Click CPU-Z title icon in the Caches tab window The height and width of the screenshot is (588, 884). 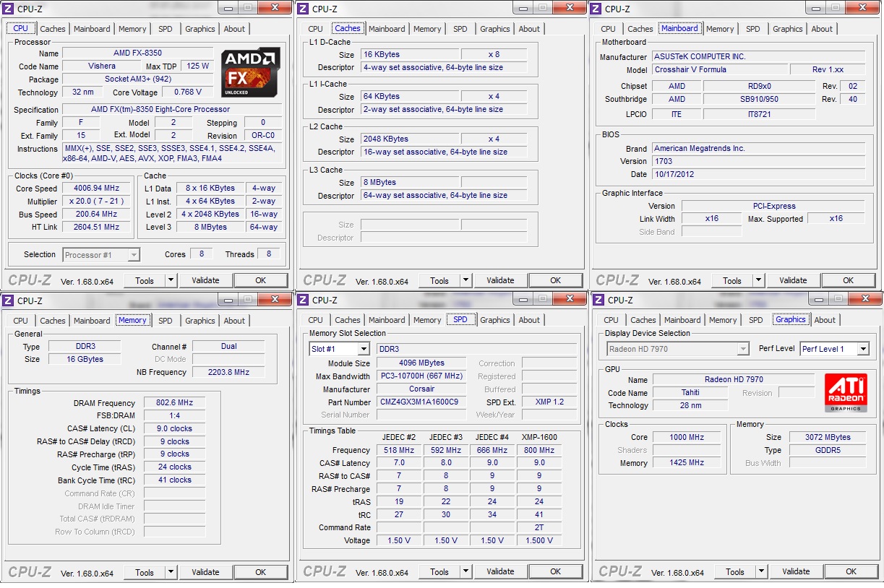point(304,9)
